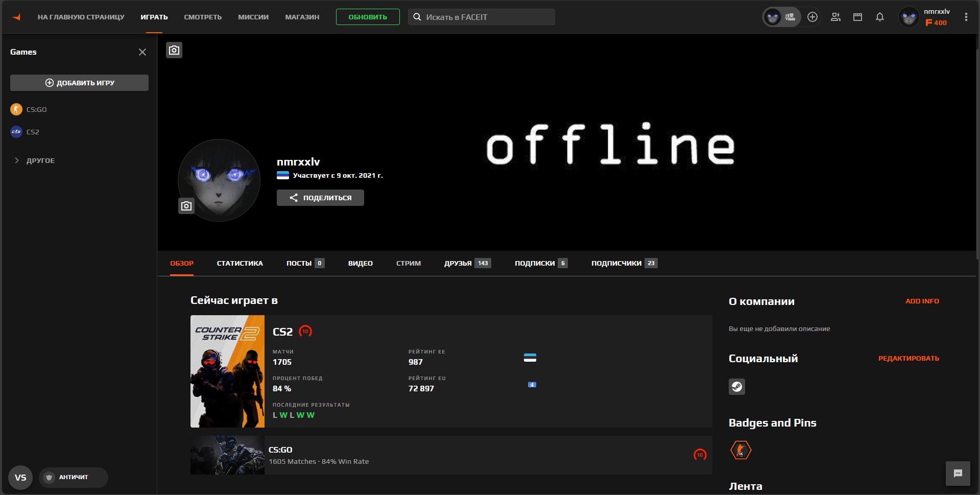
Task: Click the recent results L W L W W
Action: pyautogui.click(x=294, y=415)
